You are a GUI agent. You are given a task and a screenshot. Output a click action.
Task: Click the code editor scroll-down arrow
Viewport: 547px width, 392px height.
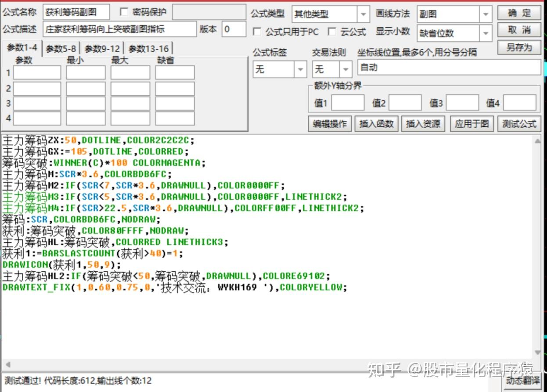point(538,352)
